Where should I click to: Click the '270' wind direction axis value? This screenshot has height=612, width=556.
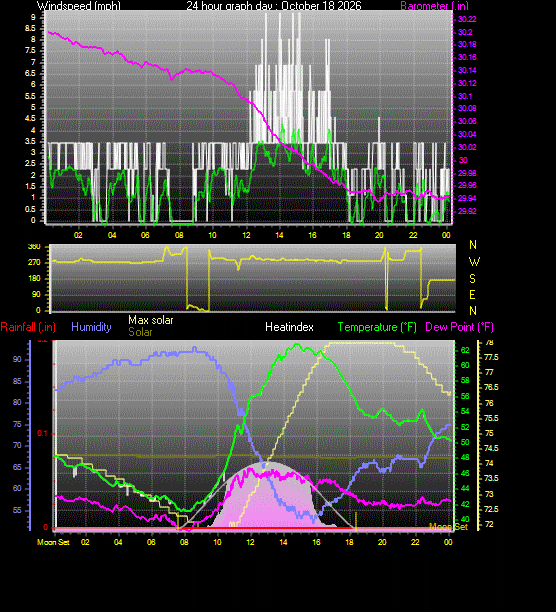pyautogui.click(x=34, y=263)
